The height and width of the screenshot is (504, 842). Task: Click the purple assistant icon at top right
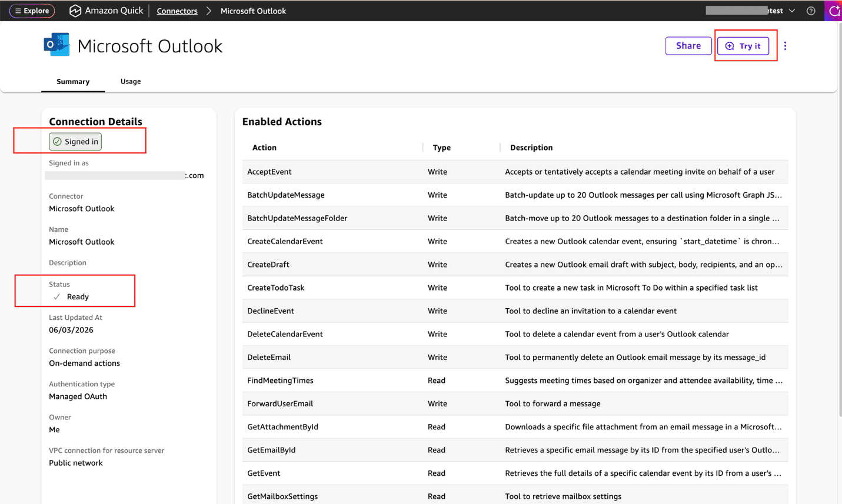pyautogui.click(x=834, y=11)
